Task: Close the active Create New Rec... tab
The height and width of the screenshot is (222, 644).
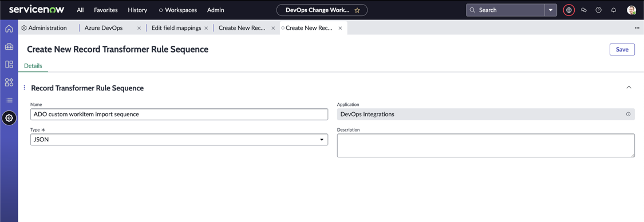Action: (x=340, y=28)
